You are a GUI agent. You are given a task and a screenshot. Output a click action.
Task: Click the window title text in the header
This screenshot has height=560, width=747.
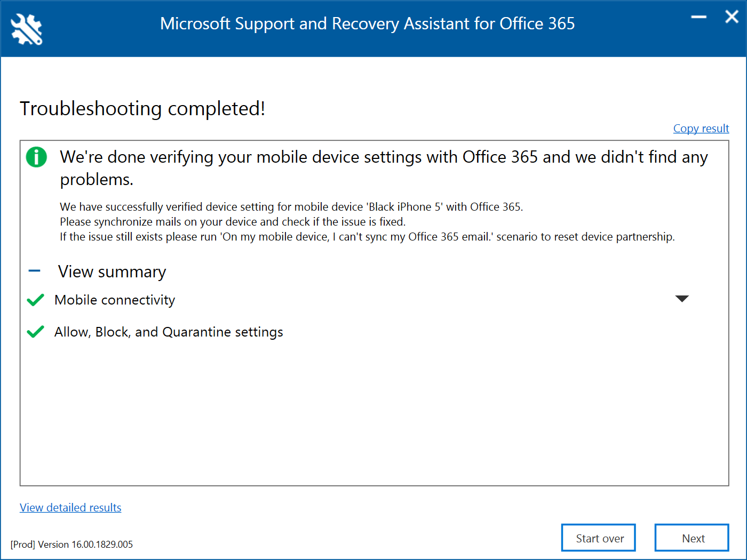tap(367, 24)
